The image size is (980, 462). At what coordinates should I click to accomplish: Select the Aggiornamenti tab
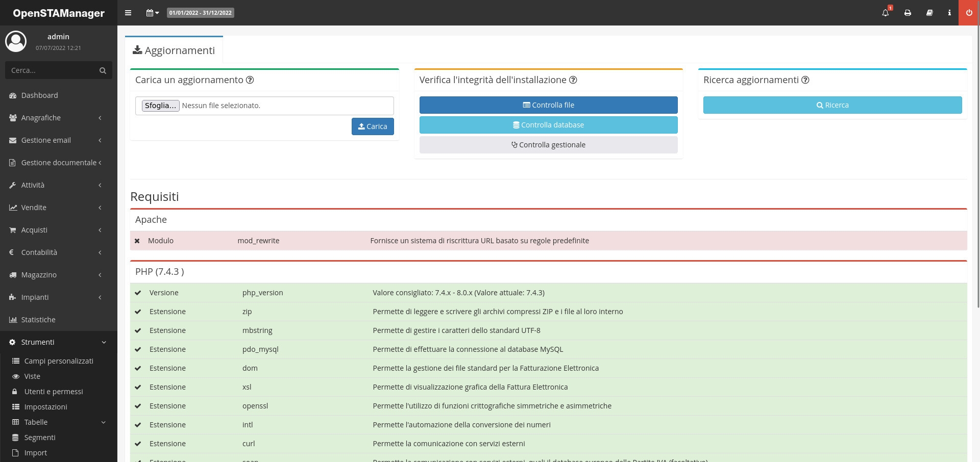(x=174, y=50)
